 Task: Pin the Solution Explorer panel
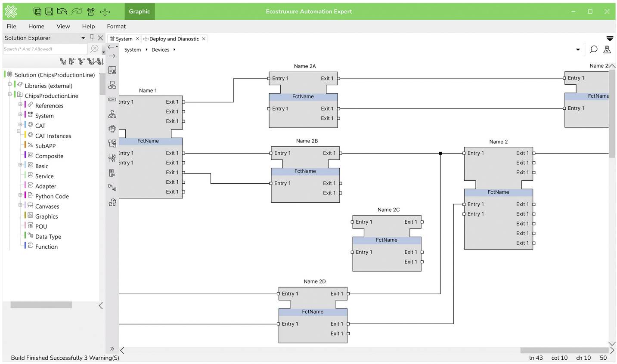coord(92,38)
